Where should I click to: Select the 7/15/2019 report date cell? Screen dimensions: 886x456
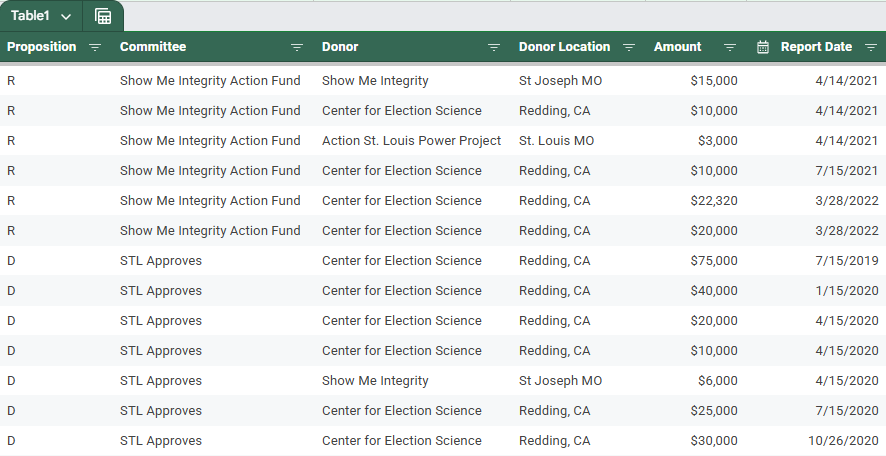point(846,260)
